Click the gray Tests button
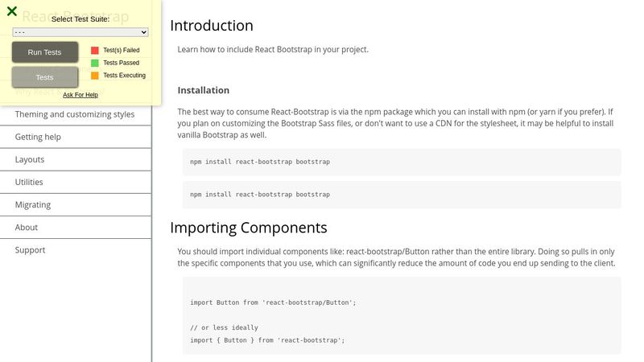 point(45,77)
